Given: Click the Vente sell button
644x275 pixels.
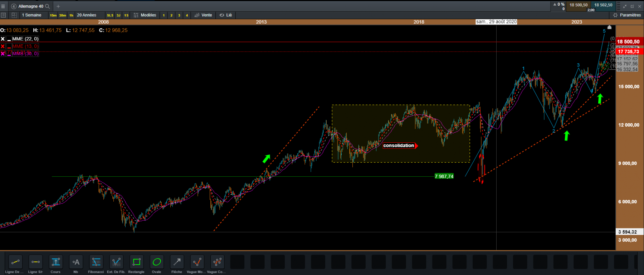Looking at the screenshot, I should tap(203, 15).
